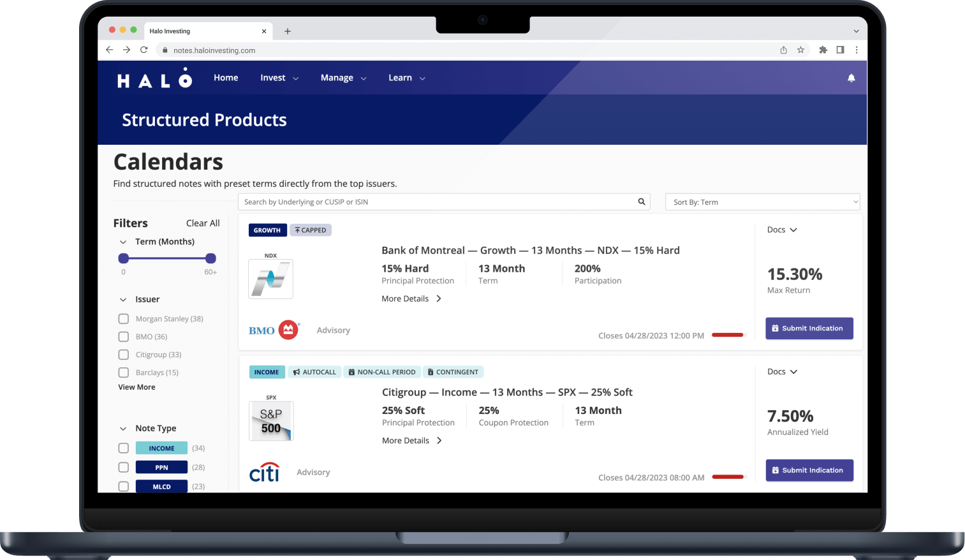Click the Citigroup Income note title
Image resolution: width=965 pixels, height=560 pixels.
coord(507,392)
